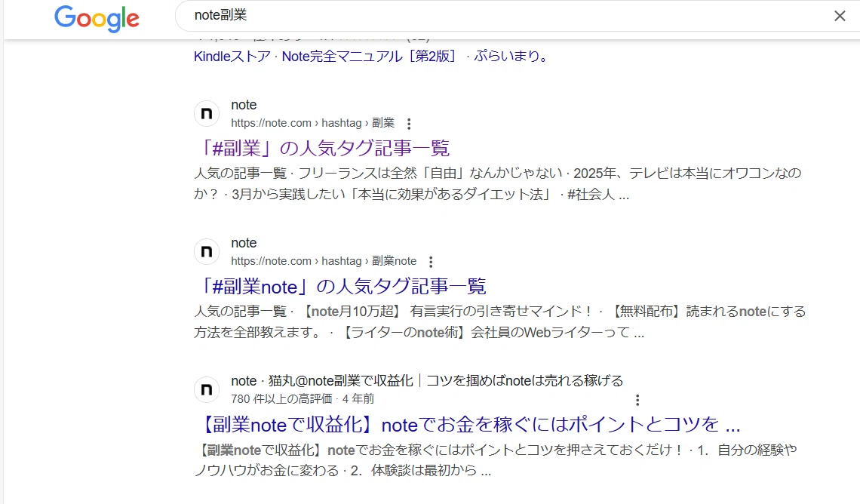Click note favicon beside 猫丸@note副業 result
The width and height of the screenshot is (860, 504).
207,390
